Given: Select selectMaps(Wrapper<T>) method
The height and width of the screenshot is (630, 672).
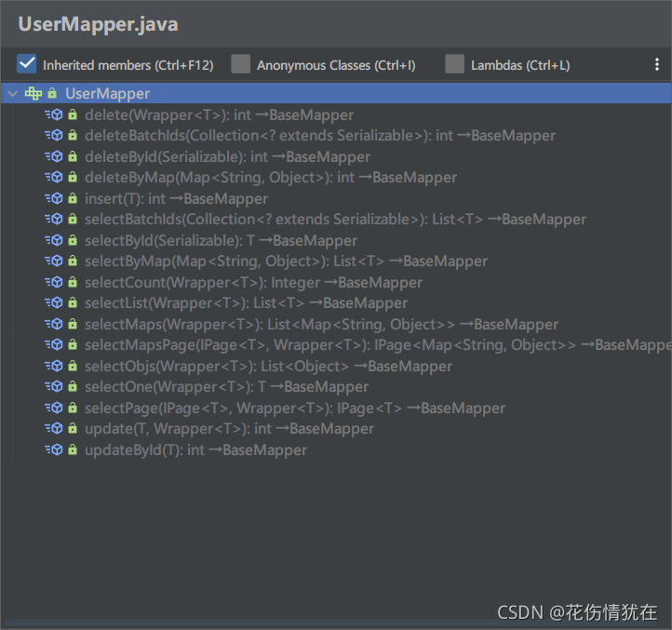Looking at the screenshot, I should [x=321, y=325].
